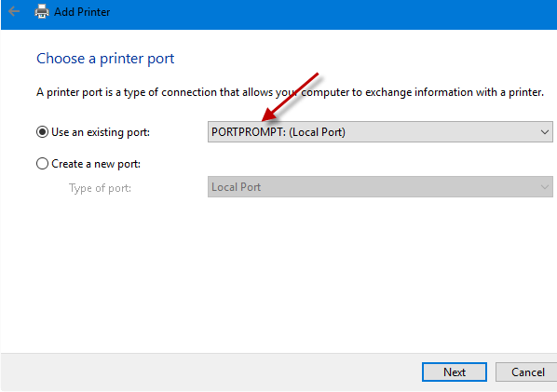Click the 'Type of port:' label
Viewport: 557px width, 392px height.
[x=101, y=188]
